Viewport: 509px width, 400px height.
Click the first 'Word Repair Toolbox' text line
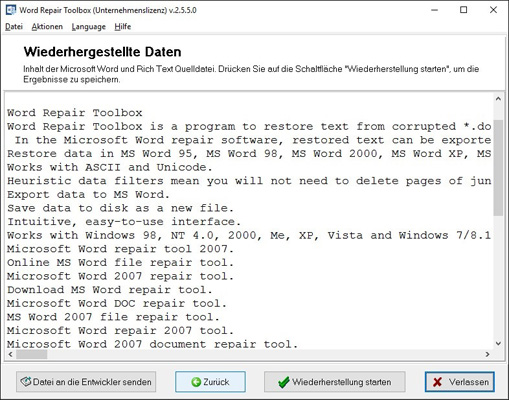coord(75,113)
